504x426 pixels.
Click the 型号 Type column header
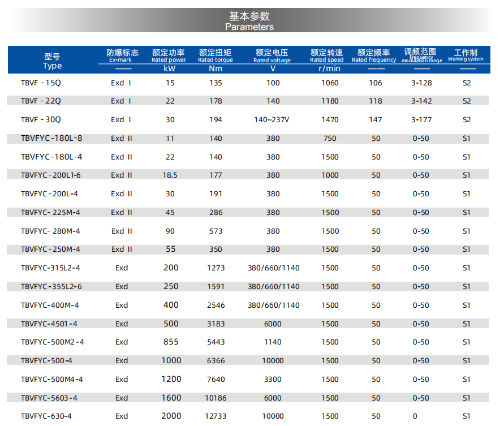tap(52, 61)
